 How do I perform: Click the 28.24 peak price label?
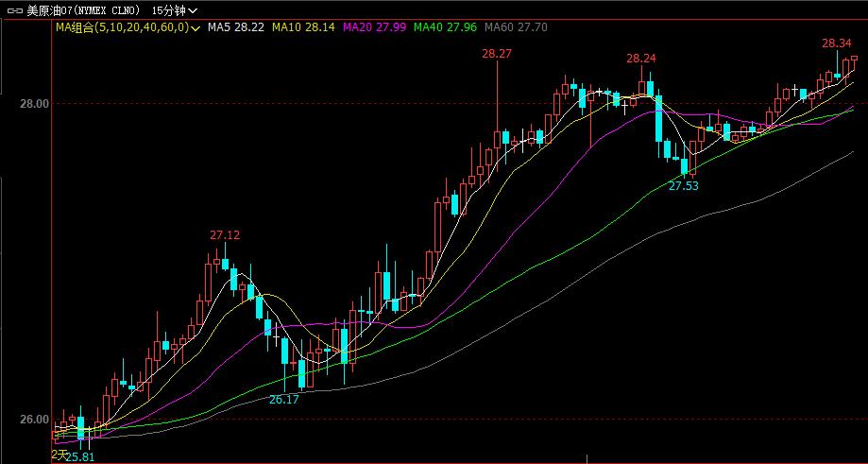[x=640, y=59]
